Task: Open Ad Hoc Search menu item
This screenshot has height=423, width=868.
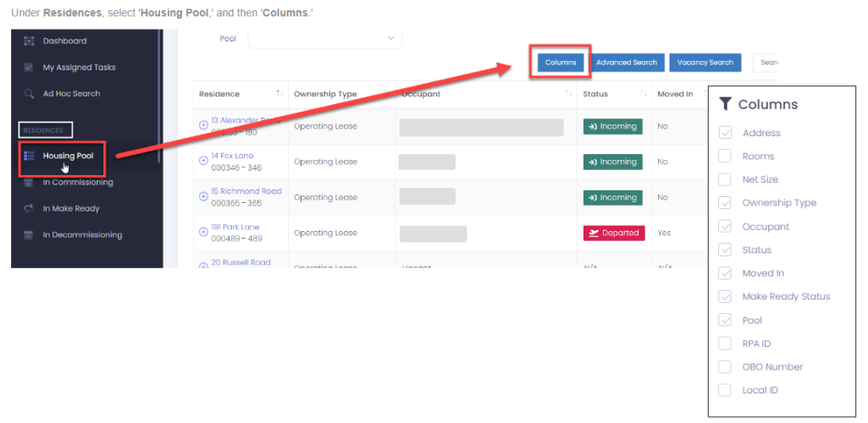Action: coord(71,94)
